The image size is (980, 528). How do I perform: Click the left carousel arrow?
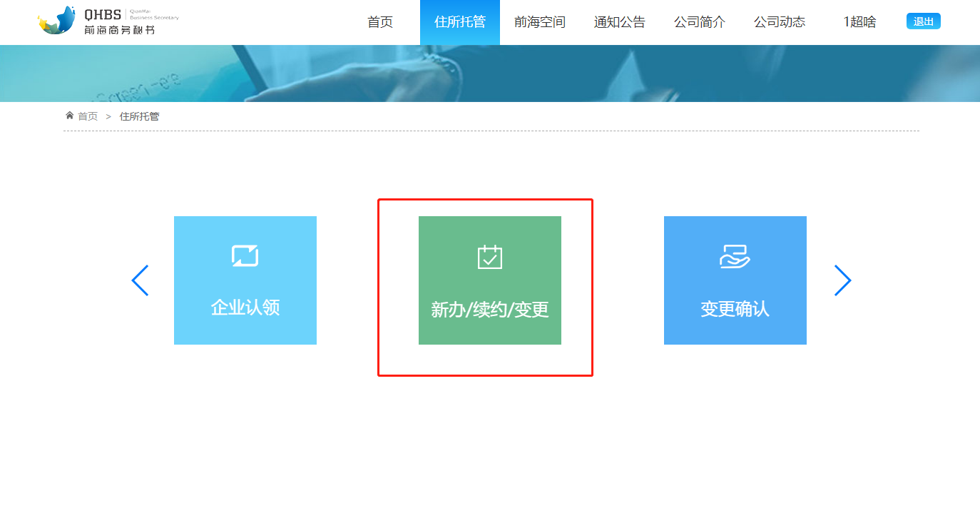[x=141, y=280]
